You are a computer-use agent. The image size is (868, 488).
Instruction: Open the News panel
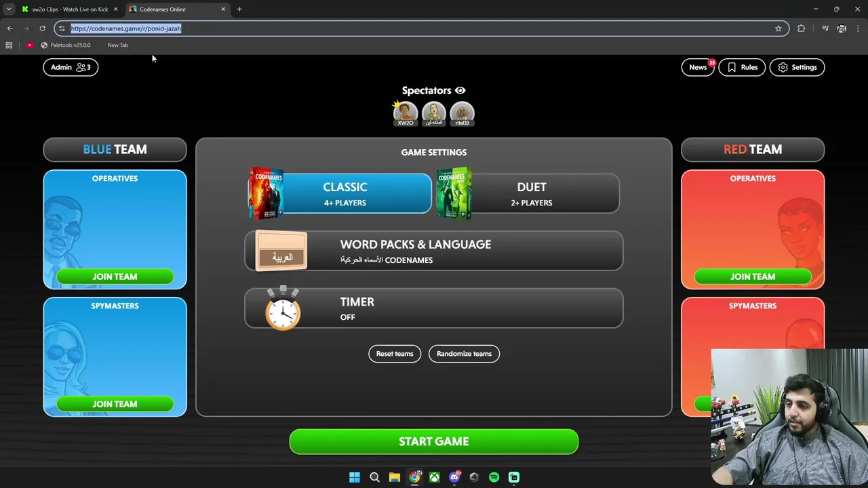(698, 67)
